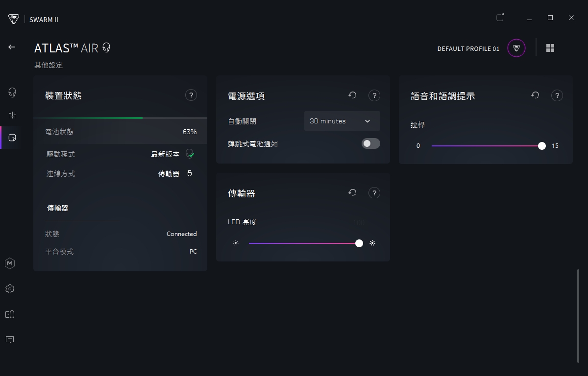Maximize the SWARM II window
588x376 pixels.
pos(550,18)
